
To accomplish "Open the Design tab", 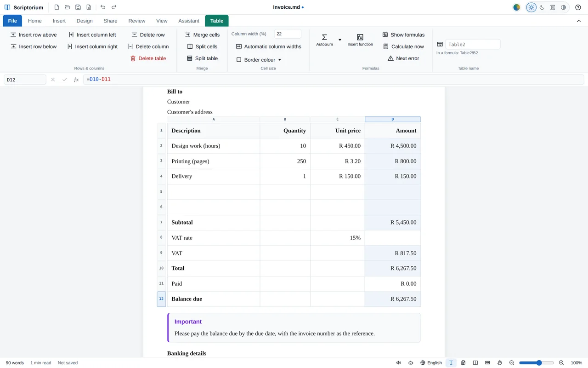I will pos(85,21).
